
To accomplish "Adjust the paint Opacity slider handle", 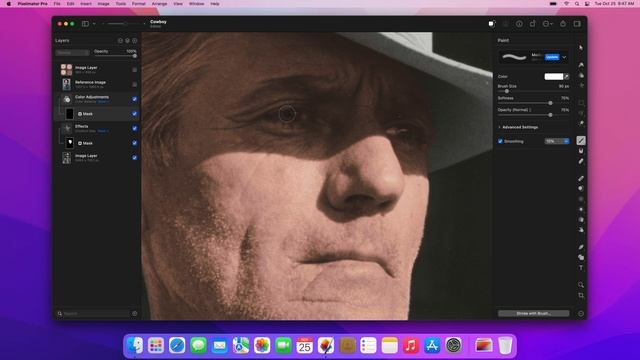I will [x=550, y=115].
